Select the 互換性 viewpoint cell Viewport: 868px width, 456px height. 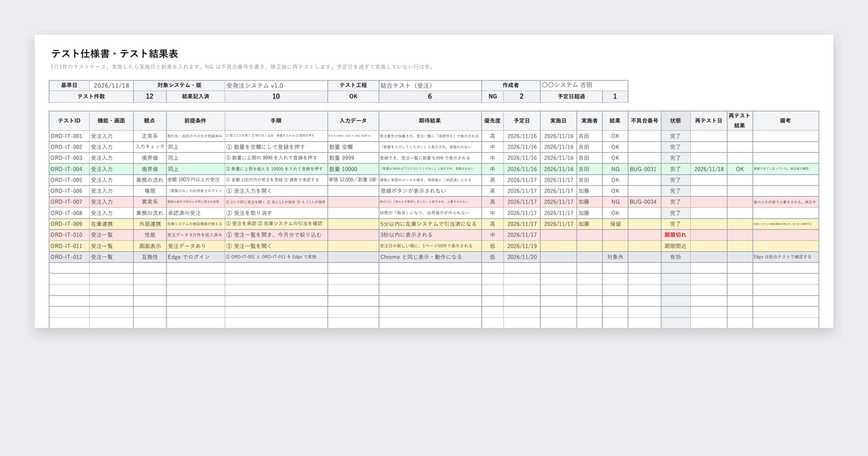pyautogui.click(x=150, y=257)
